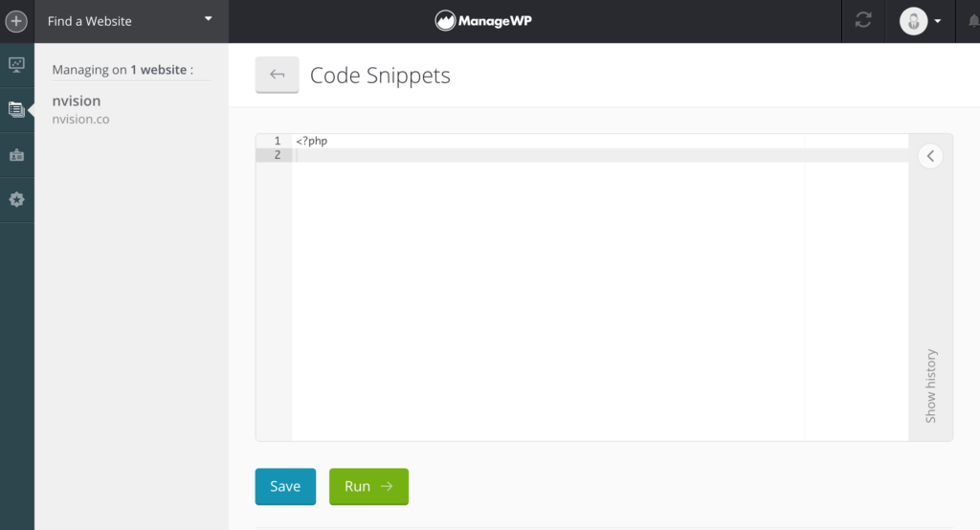Select the code snippets sidebar icon

(17, 109)
